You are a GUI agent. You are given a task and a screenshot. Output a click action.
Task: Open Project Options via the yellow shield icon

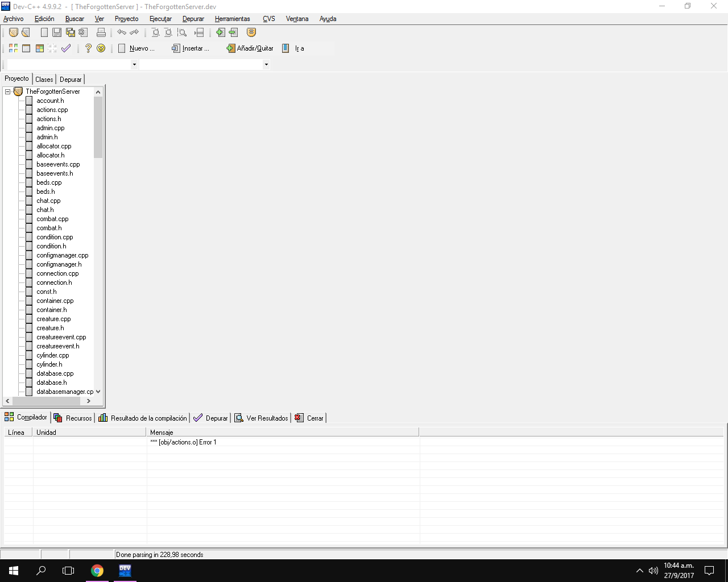click(251, 32)
